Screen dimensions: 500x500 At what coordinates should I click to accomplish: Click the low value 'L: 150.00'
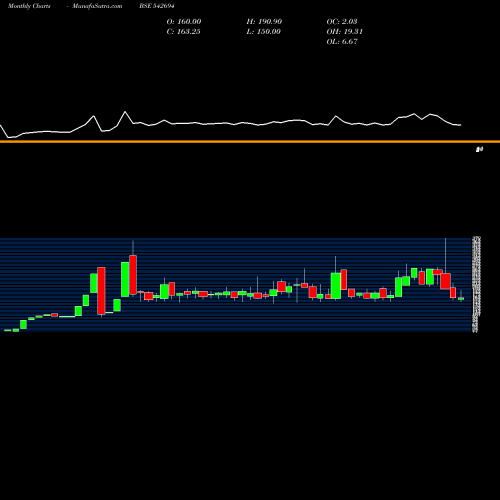263,31
